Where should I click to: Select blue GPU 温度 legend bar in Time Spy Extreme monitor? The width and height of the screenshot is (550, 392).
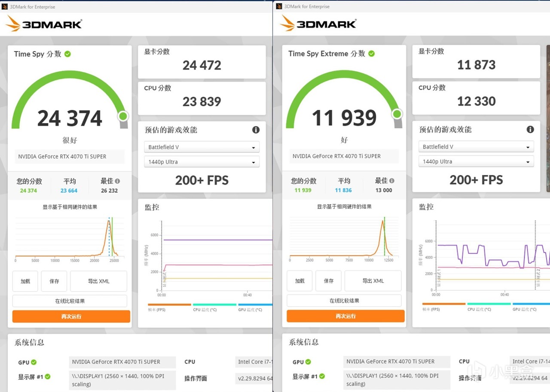click(x=531, y=304)
